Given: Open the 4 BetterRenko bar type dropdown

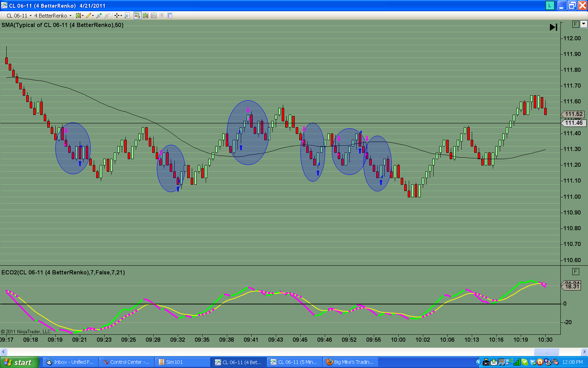Looking at the screenshot, I should (x=53, y=15).
